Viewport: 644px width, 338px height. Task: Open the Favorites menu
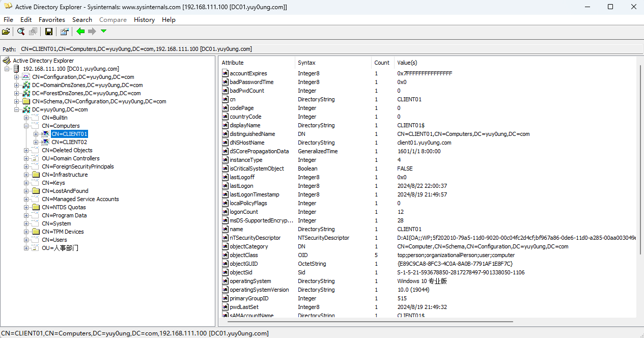click(52, 19)
